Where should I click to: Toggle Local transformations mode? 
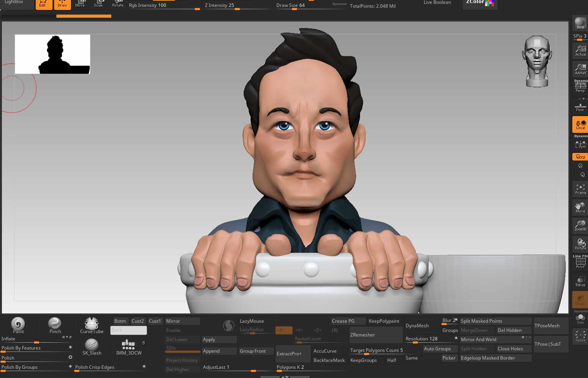(x=580, y=124)
